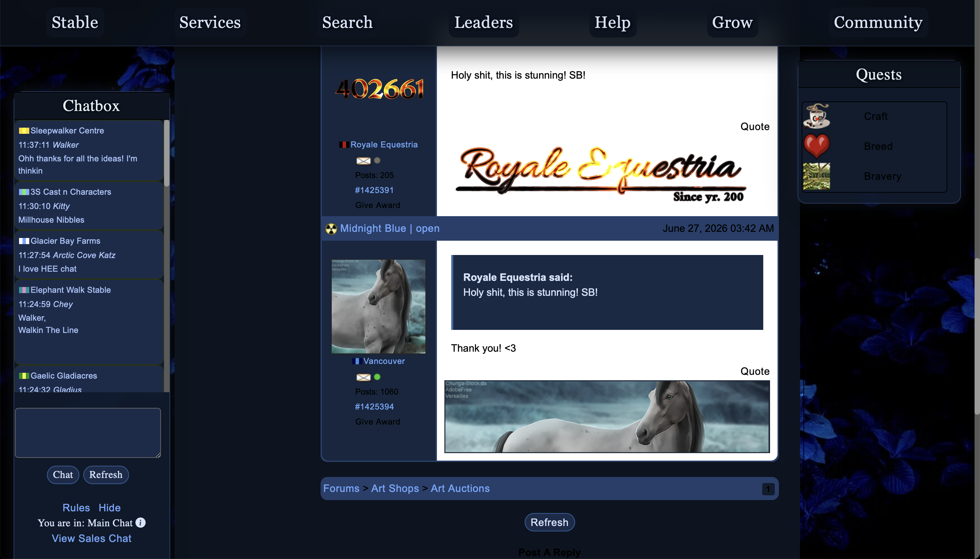Click the flag beside Gaelic Gladiacres
Image resolution: width=980 pixels, height=559 pixels.
[24, 376]
